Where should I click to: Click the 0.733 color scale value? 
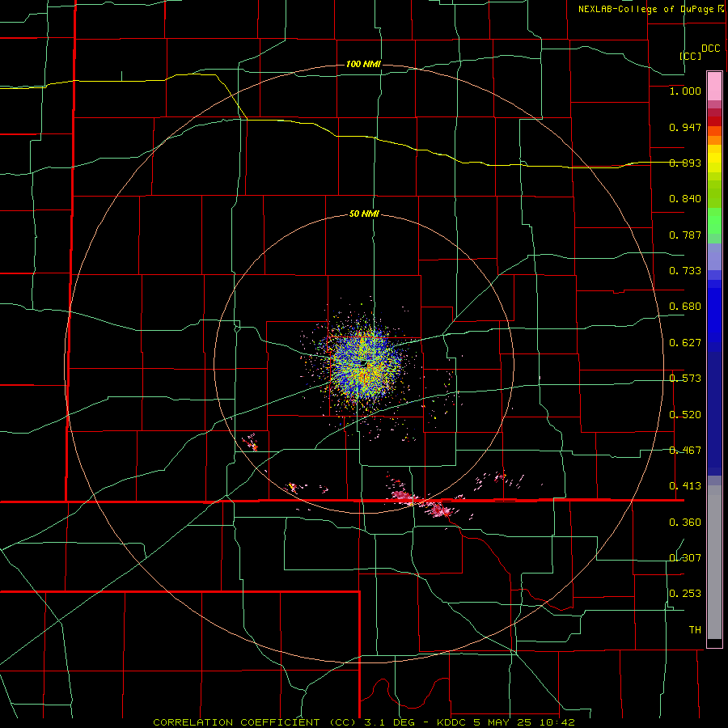click(685, 271)
